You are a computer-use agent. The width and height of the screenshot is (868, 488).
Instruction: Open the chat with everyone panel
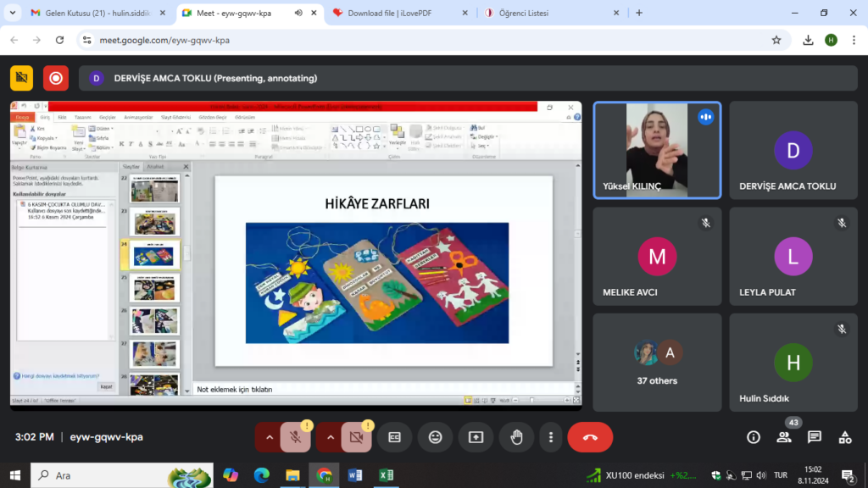point(815,437)
